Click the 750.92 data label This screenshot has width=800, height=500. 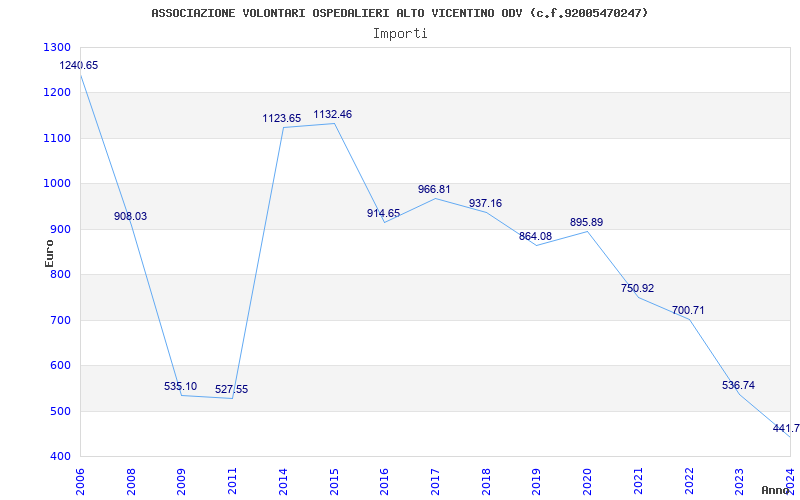[637, 288]
